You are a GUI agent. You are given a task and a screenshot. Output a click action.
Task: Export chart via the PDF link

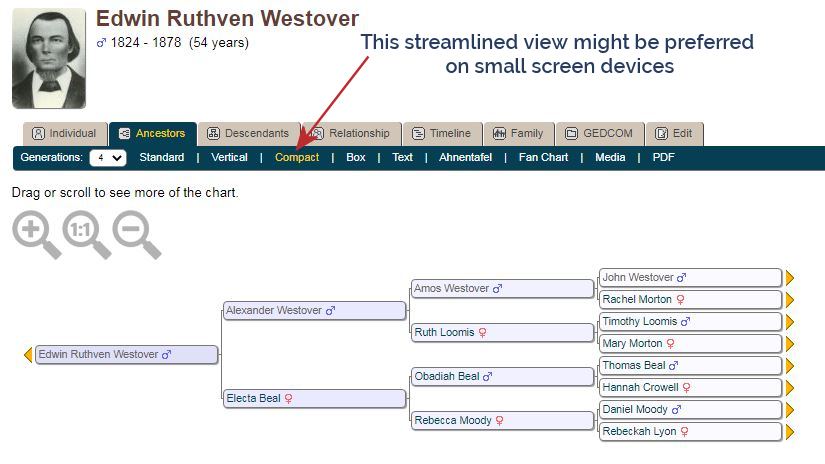(x=663, y=157)
